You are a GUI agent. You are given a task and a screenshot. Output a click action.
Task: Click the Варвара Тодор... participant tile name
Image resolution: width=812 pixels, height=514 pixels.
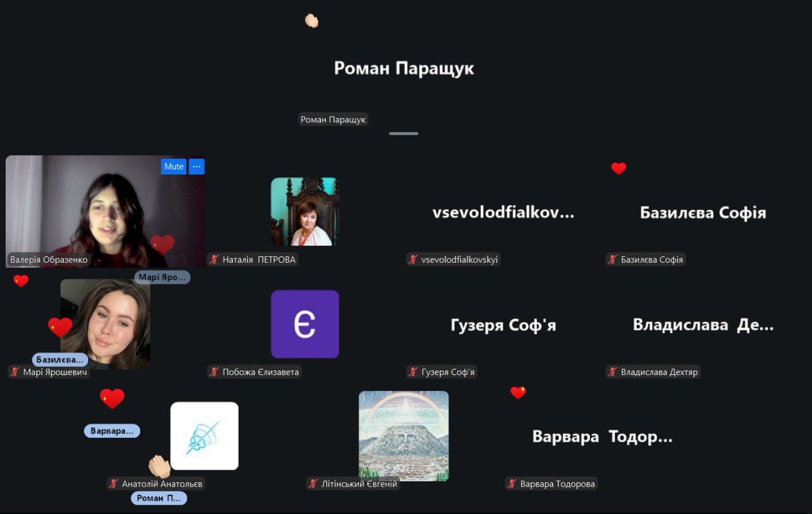coord(602,437)
